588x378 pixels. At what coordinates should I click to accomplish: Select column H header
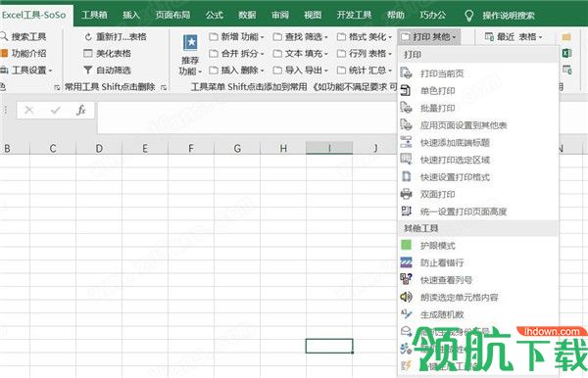[283, 148]
